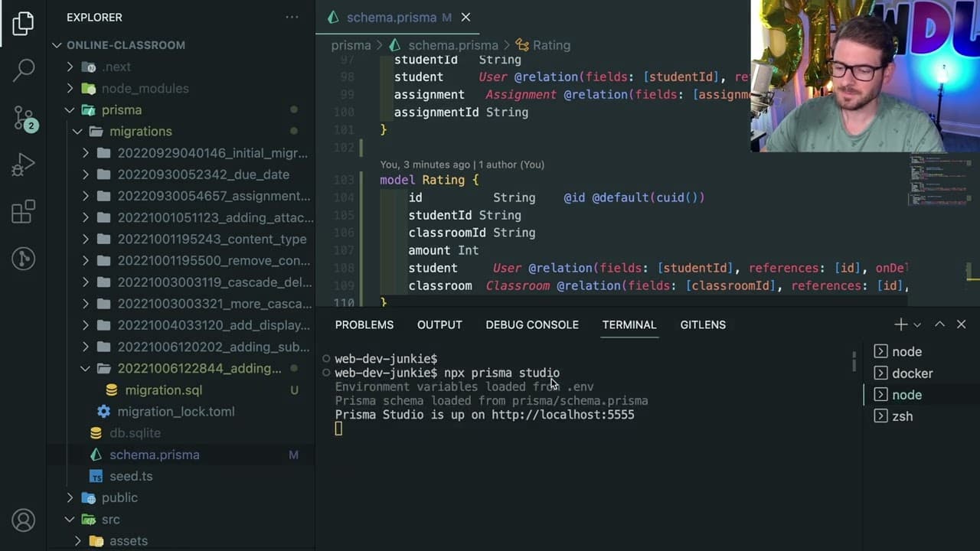Expand the 20221006120202_adding_sub folder
This screenshot has width=980, height=551.
214,347
